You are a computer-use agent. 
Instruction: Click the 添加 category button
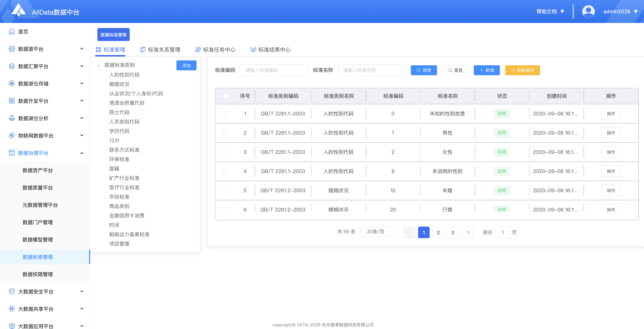pos(186,65)
